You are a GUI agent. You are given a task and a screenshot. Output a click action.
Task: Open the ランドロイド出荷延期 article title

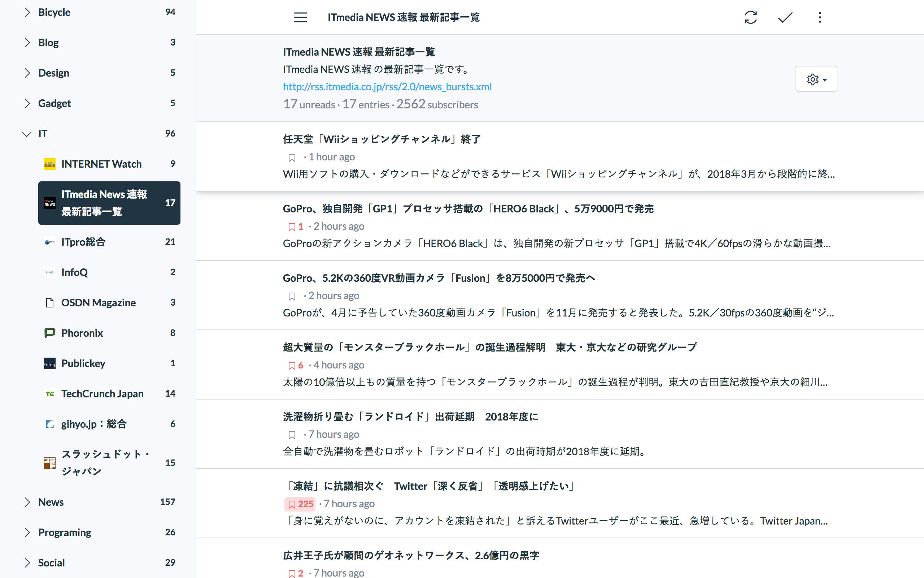410,417
